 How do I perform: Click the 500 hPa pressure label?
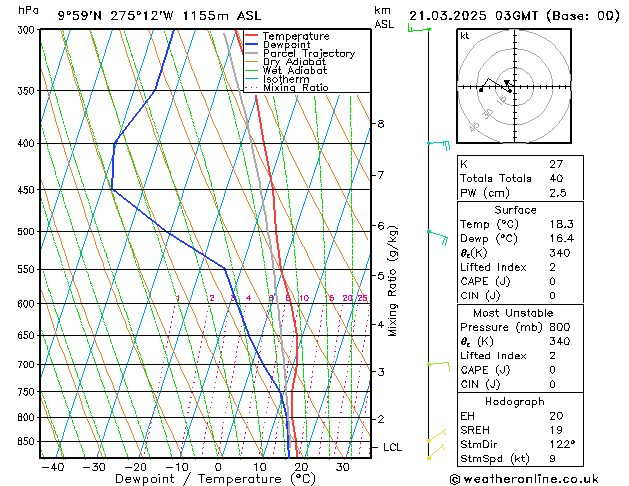(28, 231)
